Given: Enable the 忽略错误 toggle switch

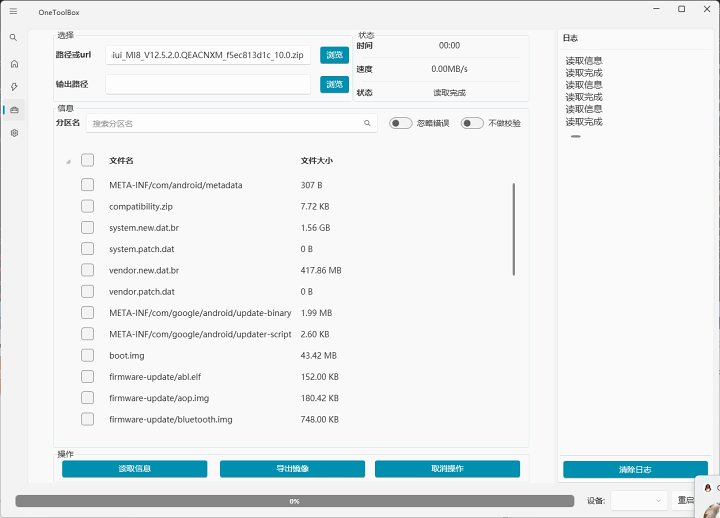Looking at the screenshot, I should click(401, 123).
